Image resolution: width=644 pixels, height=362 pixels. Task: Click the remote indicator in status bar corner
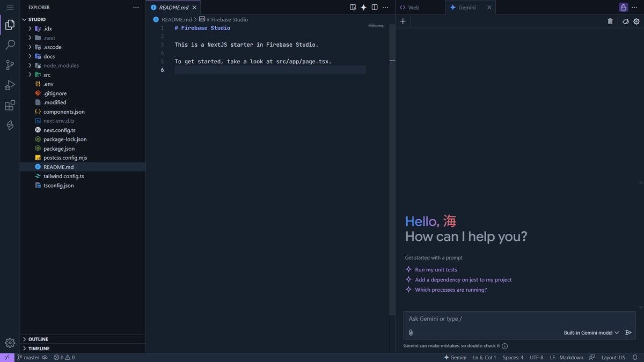tap(7, 357)
